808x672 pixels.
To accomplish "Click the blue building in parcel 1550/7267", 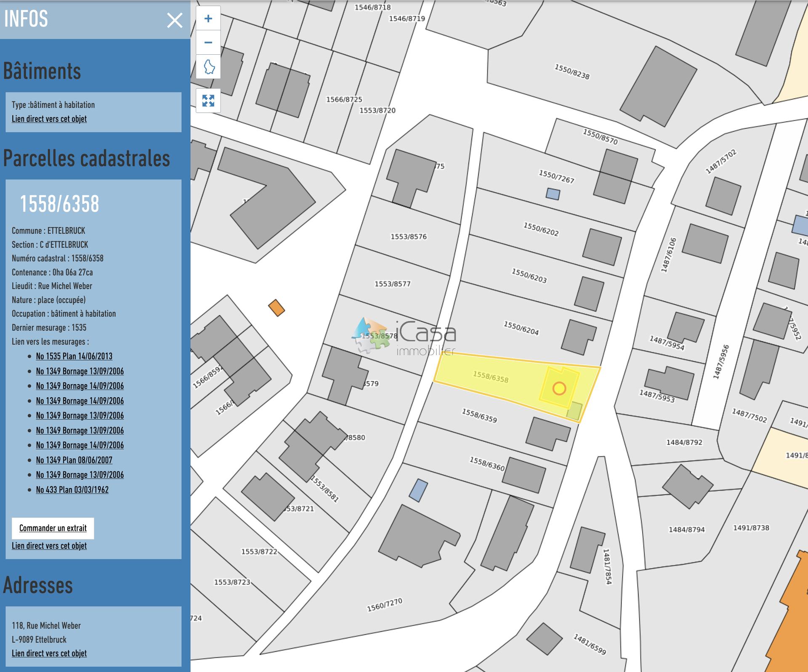I will [x=553, y=194].
